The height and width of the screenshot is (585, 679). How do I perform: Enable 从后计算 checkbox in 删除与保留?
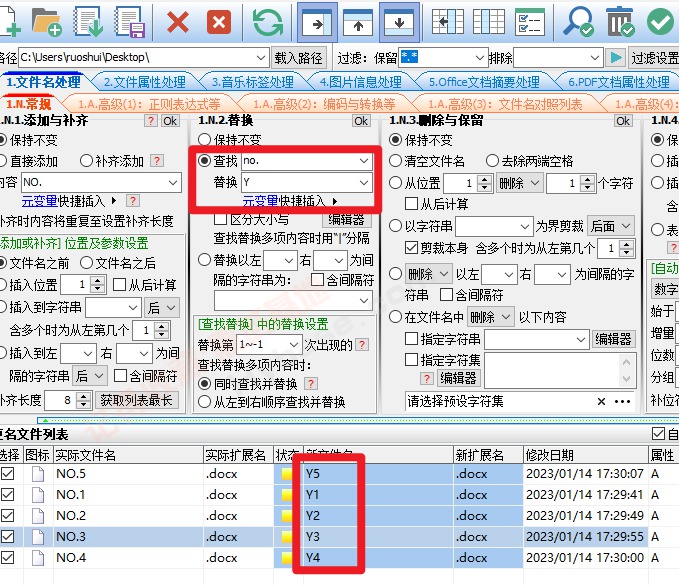pos(411,204)
